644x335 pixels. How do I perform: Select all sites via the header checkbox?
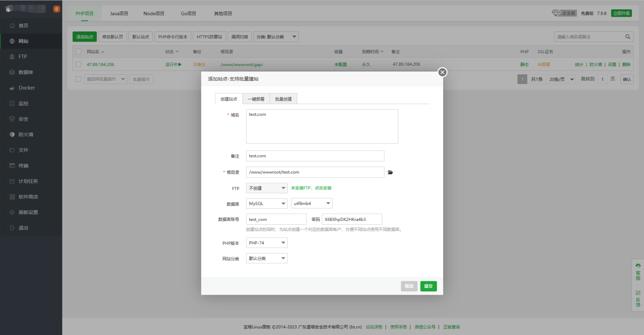pyautogui.click(x=78, y=51)
